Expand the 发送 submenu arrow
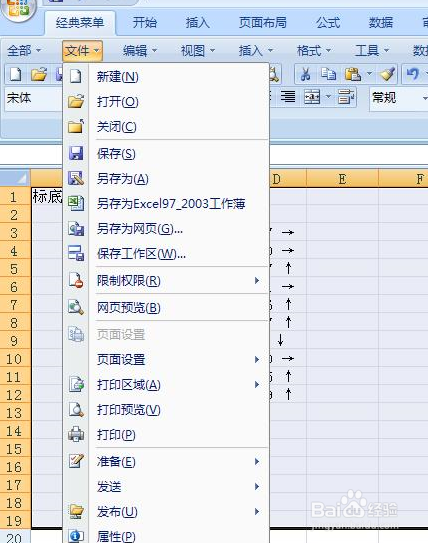The image size is (428, 543). coord(257,487)
